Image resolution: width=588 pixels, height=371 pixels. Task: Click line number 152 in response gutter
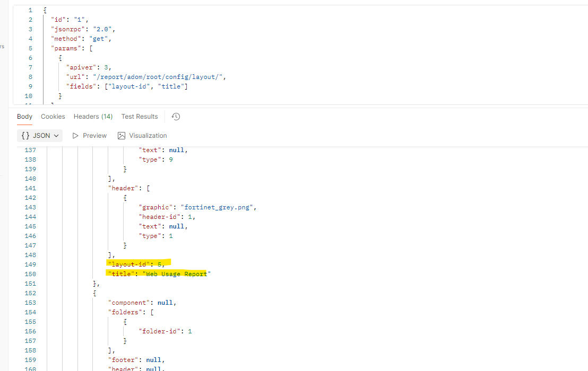(30, 293)
